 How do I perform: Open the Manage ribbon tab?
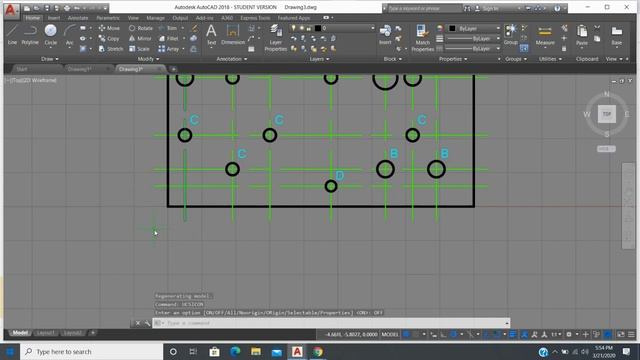[x=155, y=18]
